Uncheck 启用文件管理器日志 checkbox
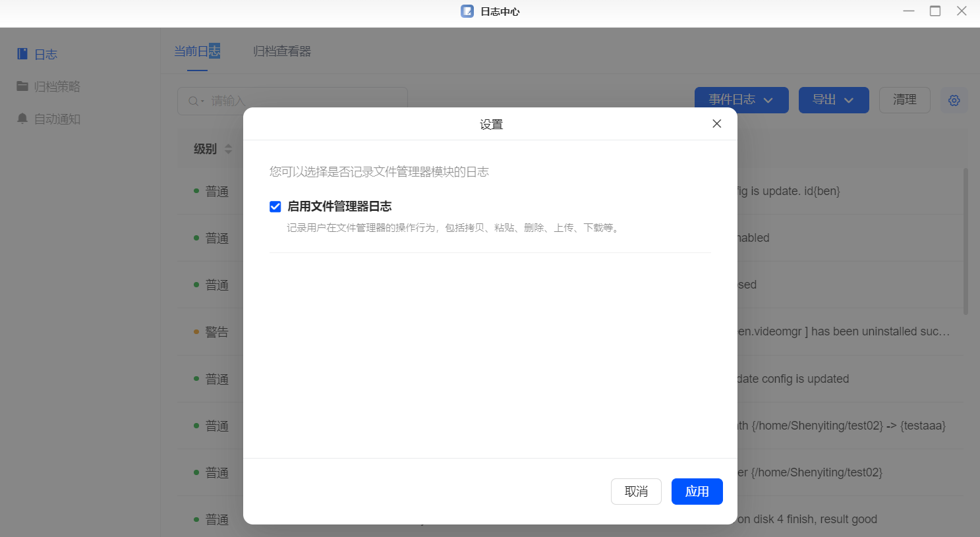The width and height of the screenshot is (980, 537). coord(275,207)
